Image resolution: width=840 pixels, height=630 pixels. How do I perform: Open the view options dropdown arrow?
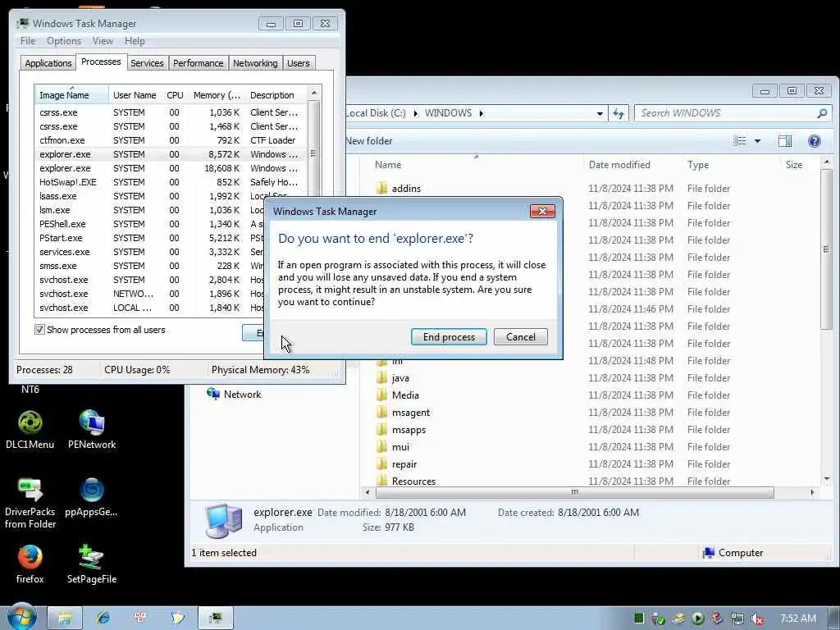click(757, 141)
